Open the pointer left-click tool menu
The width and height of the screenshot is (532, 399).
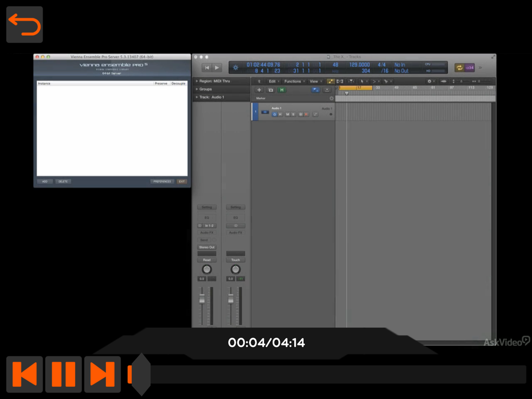[x=364, y=81]
